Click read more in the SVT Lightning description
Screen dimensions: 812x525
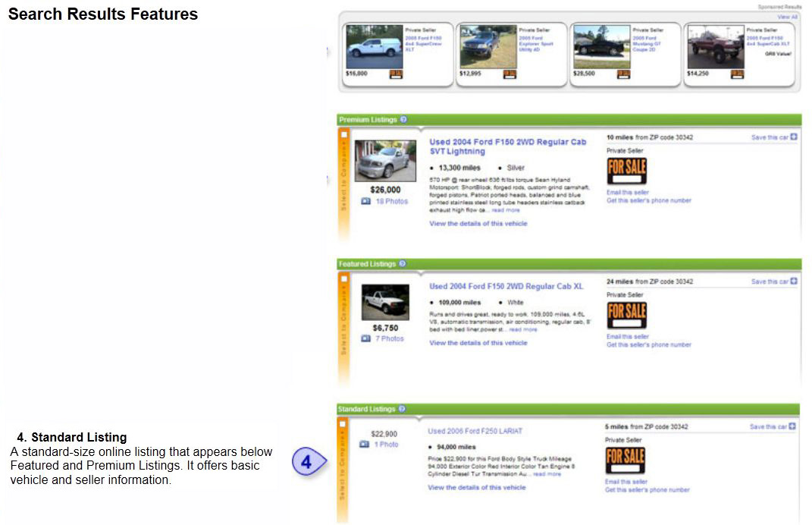(506, 210)
